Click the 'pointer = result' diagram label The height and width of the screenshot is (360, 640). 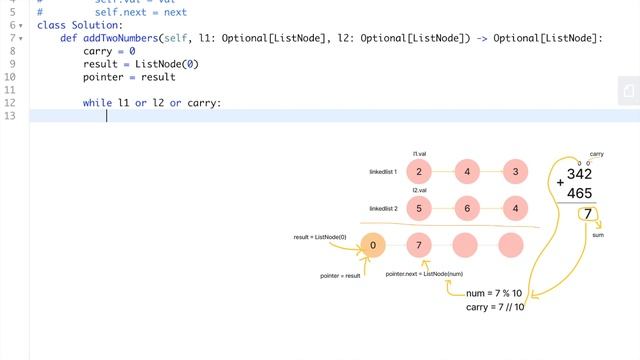tap(340, 276)
